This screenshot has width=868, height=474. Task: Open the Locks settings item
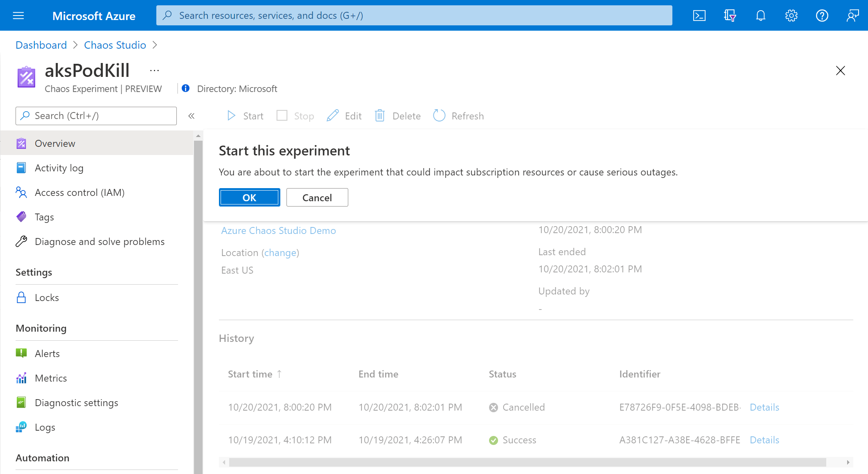point(47,297)
